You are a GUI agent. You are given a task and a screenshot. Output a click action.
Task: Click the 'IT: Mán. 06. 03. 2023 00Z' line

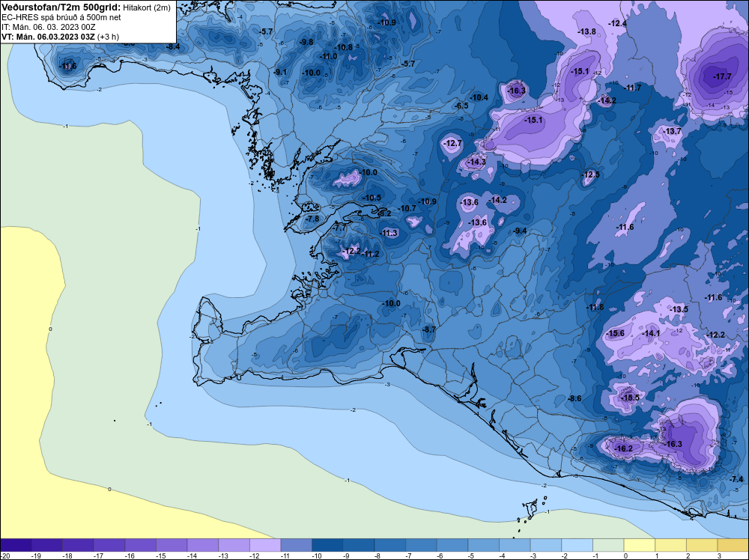(48, 27)
